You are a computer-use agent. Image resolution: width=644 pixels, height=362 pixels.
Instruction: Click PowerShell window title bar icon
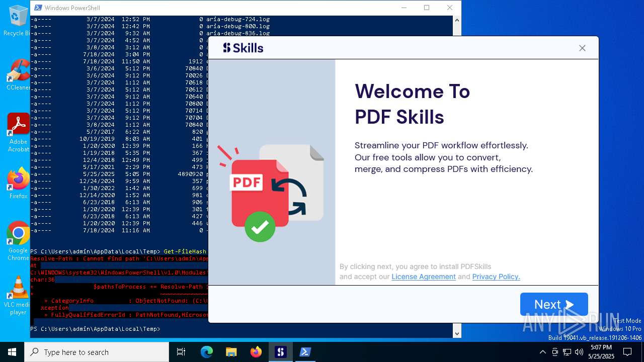38,8
